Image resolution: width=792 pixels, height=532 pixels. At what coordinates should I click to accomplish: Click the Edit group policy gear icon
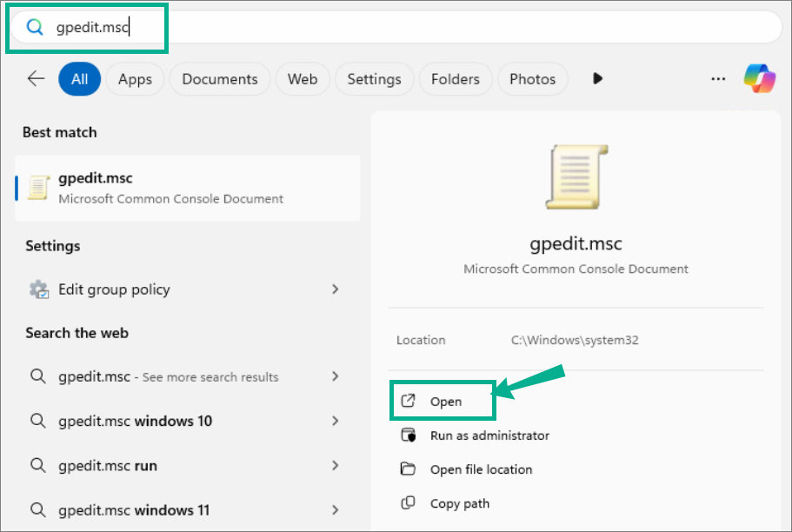point(39,289)
